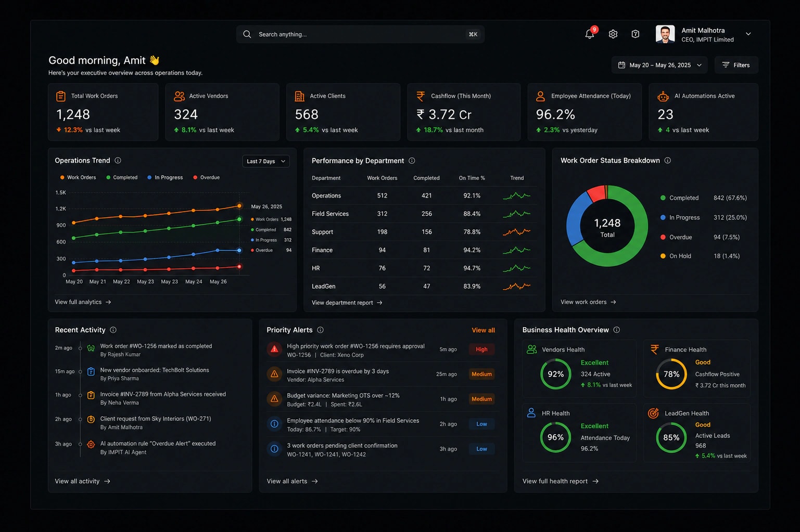Select the Completed swatch in status breakdown
The height and width of the screenshot is (532, 800).
click(663, 198)
